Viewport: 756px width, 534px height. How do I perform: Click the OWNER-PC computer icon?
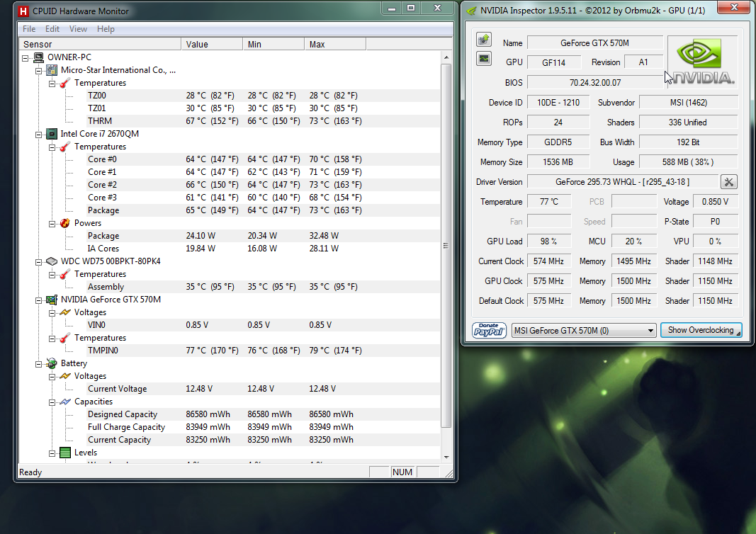tap(38, 57)
